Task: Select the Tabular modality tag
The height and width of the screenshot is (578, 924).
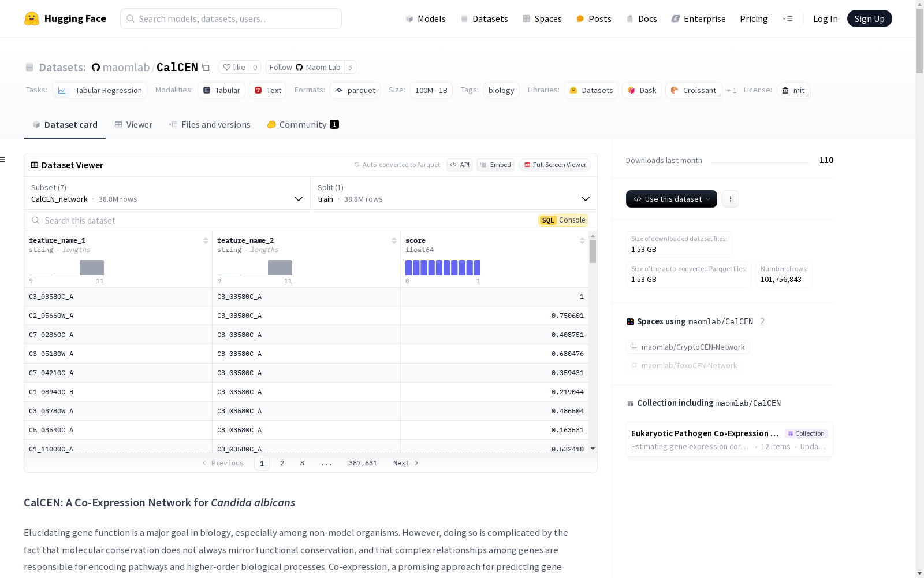Action: click(222, 90)
